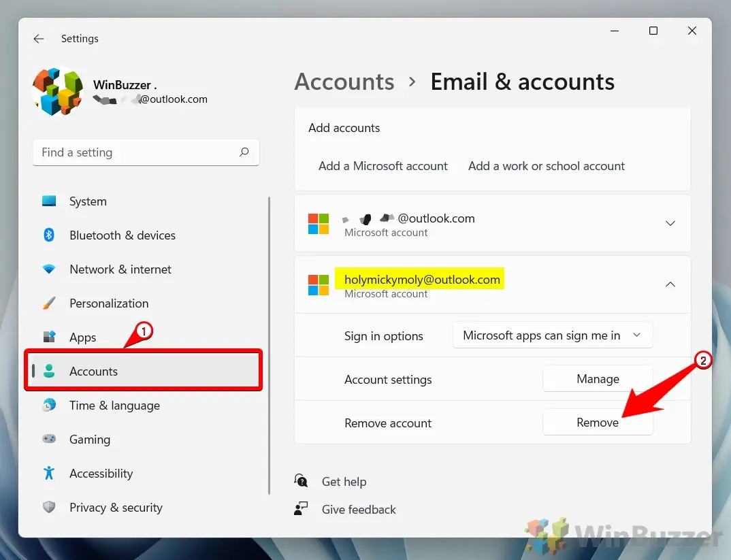Screen dimensions: 731x560
Task: Click the Personalization paintbrush icon
Action: tap(49, 303)
